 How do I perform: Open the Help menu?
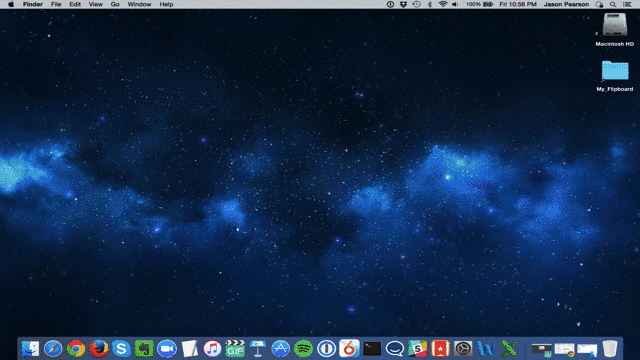[x=166, y=4]
